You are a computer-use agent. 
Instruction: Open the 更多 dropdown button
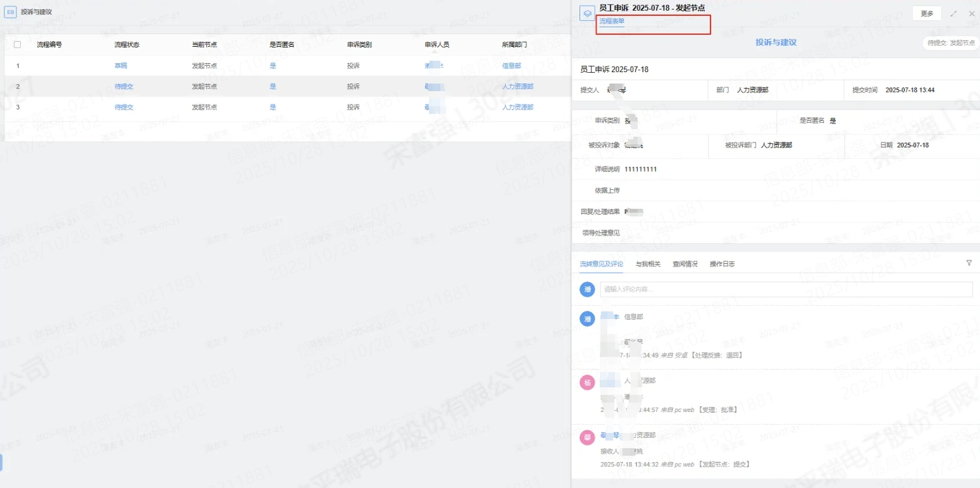coord(927,13)
